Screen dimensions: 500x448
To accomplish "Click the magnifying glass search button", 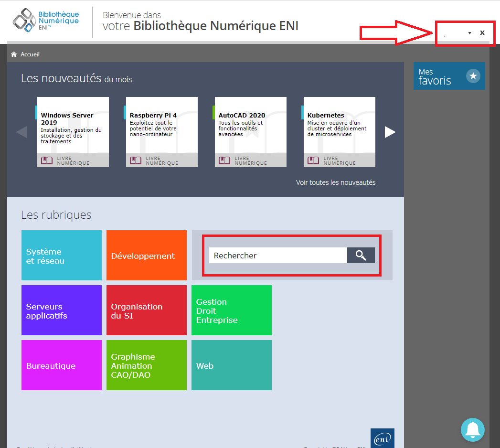I will point(361,256).
